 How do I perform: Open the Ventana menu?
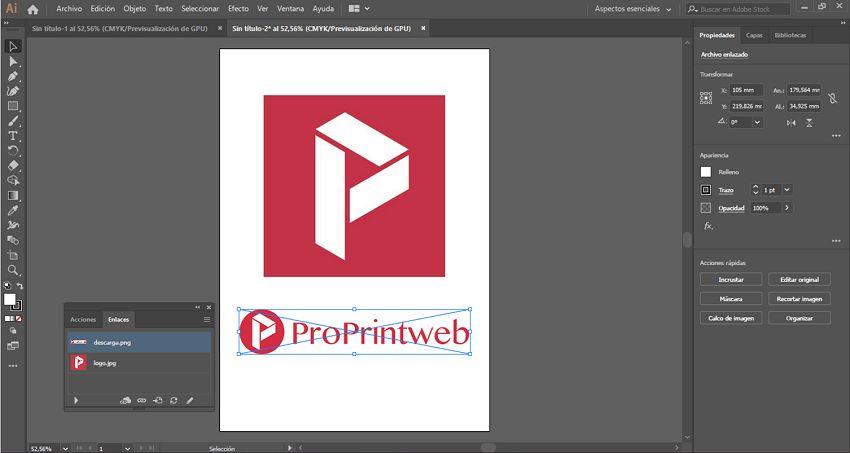[291, 9]
